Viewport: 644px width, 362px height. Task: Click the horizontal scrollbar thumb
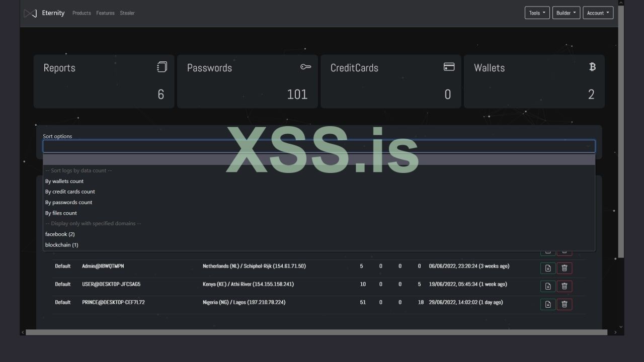pyautogui.click(x=316, y=332)
